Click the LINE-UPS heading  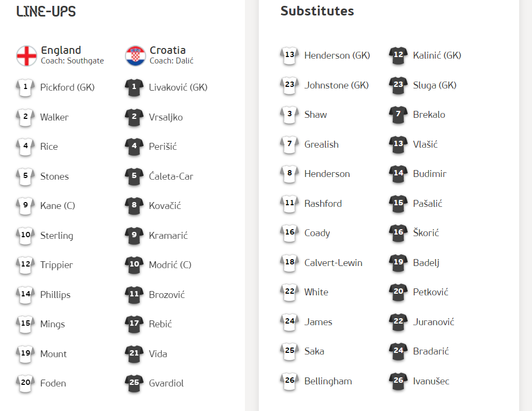[46, 12]
